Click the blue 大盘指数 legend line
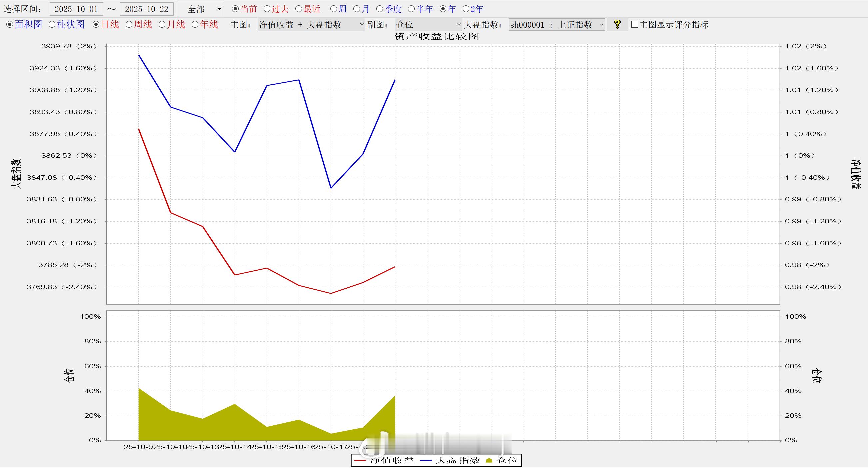 click(x=426, y=460)
